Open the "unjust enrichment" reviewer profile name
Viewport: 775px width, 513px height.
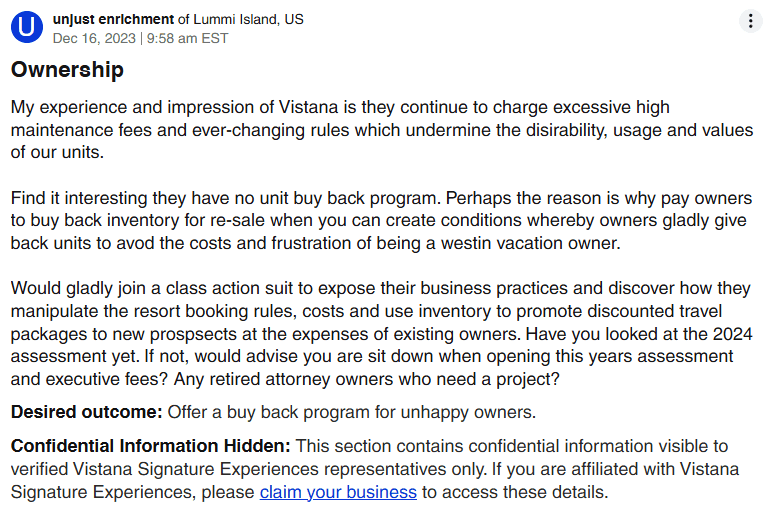pyautogui.click(x=111, y=19)
